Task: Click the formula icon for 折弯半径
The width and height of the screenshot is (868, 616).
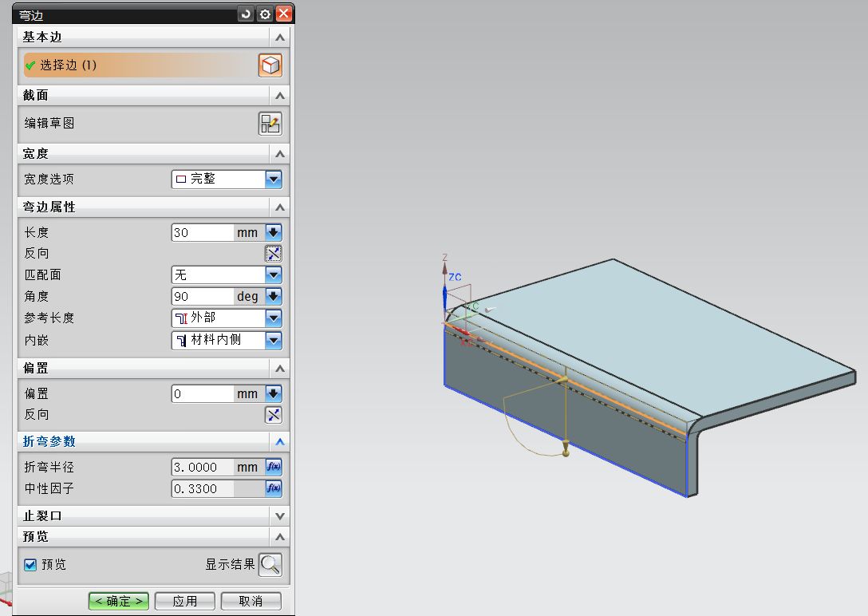Action: [274, 467]
